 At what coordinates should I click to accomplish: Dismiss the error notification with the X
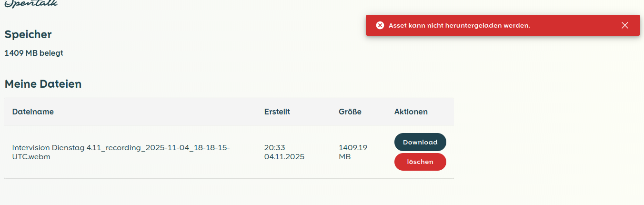coord(625,25)
